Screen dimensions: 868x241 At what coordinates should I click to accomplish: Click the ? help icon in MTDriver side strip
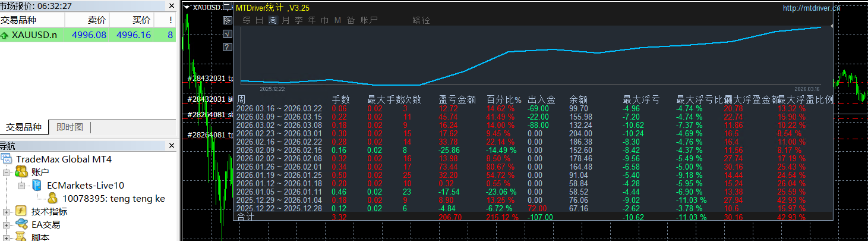pos(227,48)
